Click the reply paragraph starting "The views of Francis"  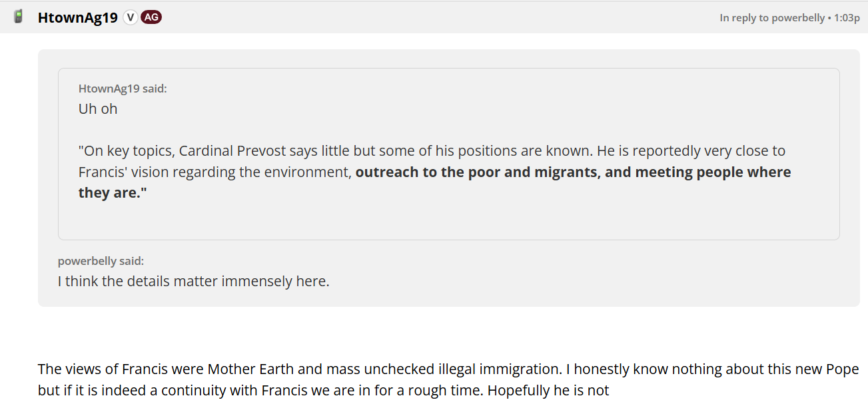coord(448,379)
